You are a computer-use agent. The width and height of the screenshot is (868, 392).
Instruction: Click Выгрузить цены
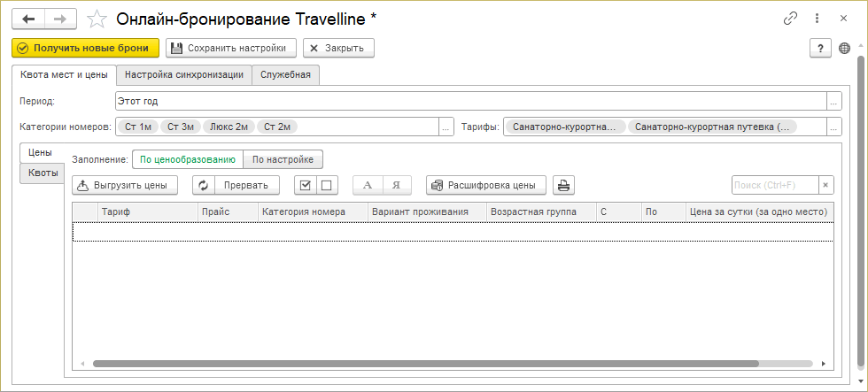tap(125, 185)
